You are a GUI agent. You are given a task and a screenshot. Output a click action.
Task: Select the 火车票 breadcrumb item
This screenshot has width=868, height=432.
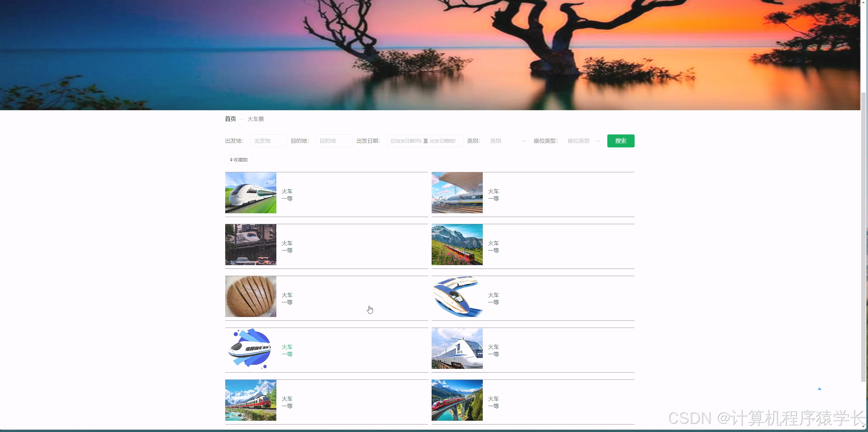[255, 119]
